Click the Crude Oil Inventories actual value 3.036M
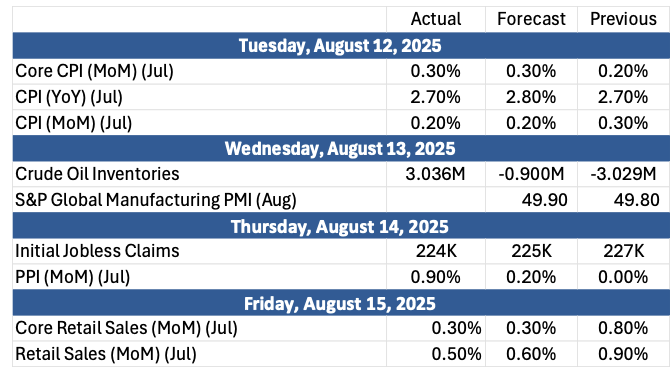 [x=436, y=174]
